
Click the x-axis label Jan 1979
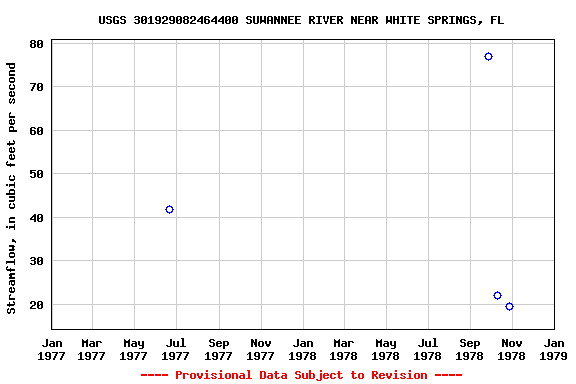tap(554, 349)
